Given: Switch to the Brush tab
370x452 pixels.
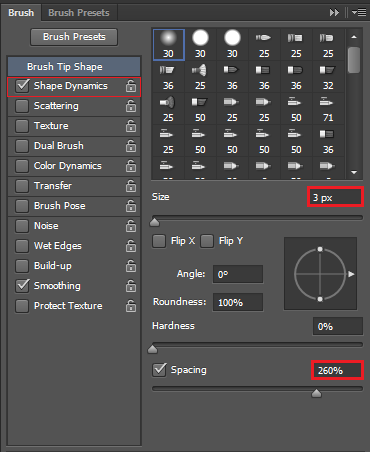Looking at the screenshot, I should 21,13.
